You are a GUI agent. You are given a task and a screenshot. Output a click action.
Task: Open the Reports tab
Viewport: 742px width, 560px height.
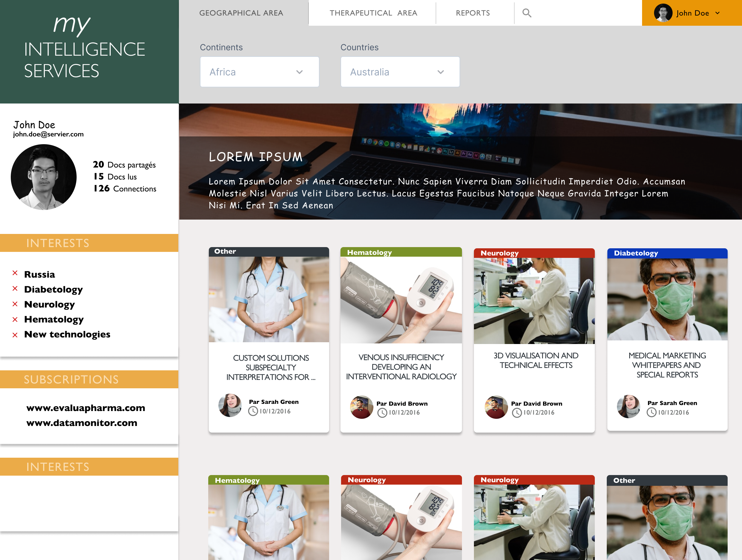473,13
